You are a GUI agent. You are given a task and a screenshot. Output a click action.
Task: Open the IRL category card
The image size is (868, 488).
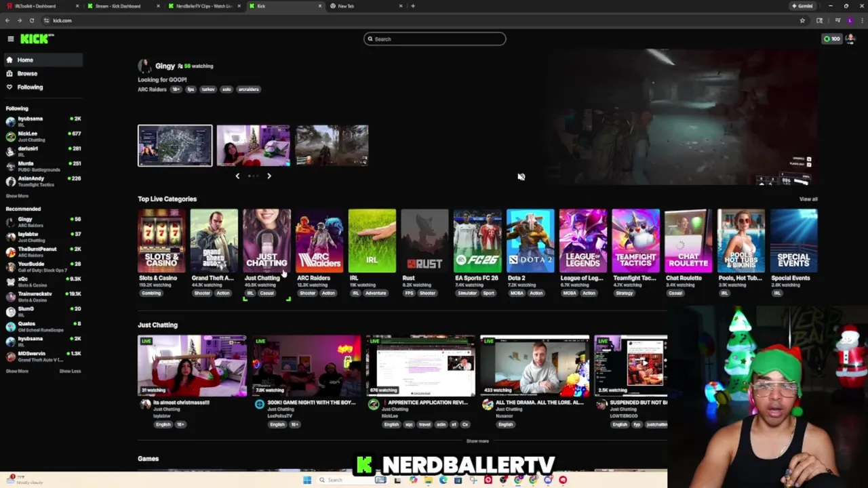(372, 241)
